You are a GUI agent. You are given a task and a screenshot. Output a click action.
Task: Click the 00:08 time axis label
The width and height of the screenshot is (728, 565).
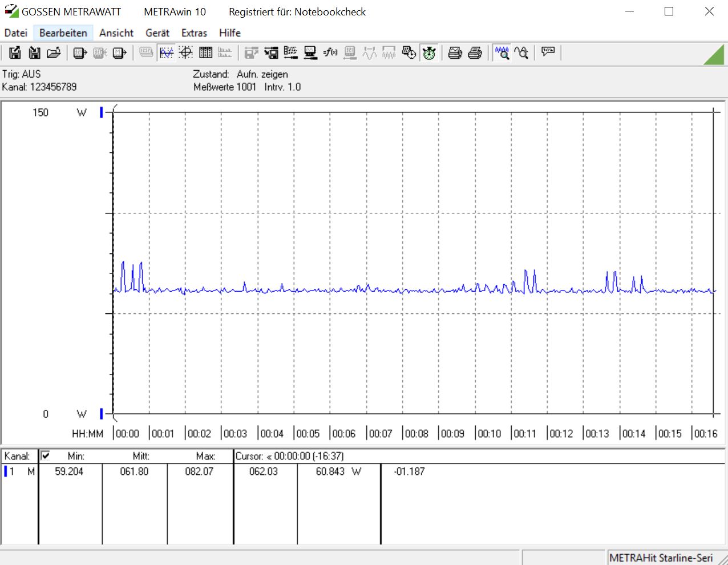(416, 434)
